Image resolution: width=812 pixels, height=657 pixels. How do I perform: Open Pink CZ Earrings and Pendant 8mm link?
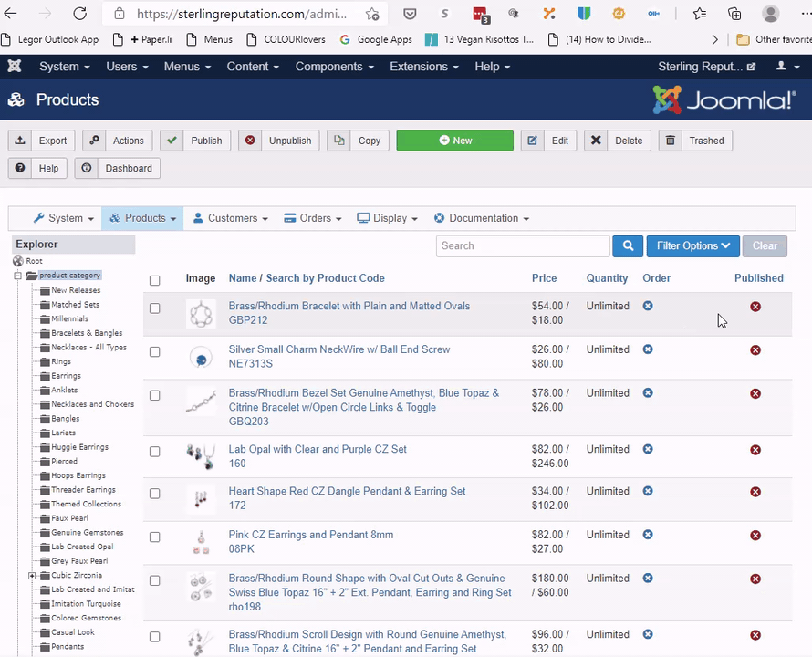(x=310, y=535)
